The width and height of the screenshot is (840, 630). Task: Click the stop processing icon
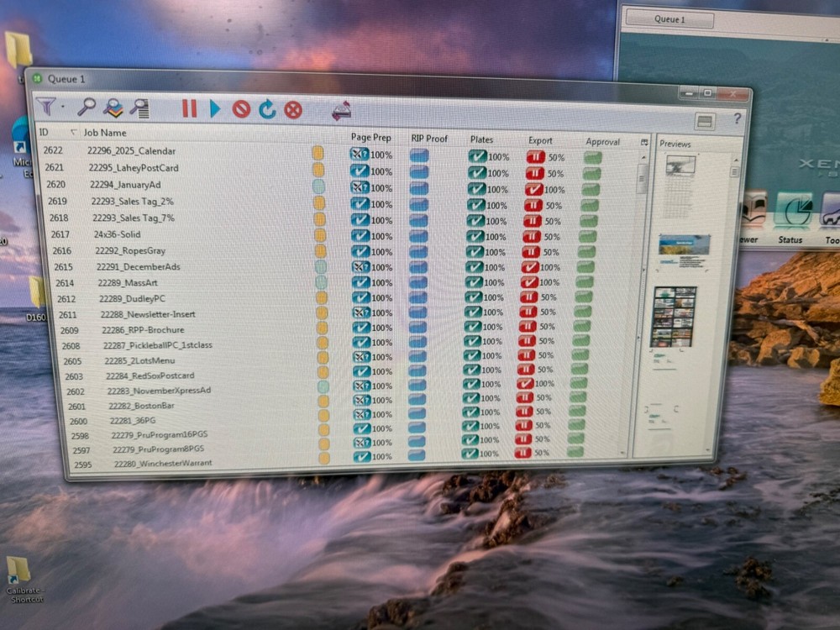point(242,108)
